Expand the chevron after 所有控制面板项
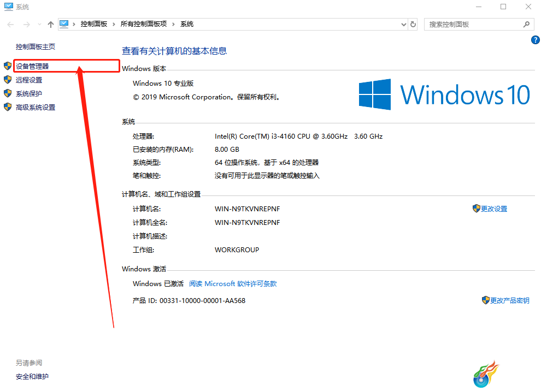This screenshot has width=541, height=392. pyautogui.click(x=173, y=24)
